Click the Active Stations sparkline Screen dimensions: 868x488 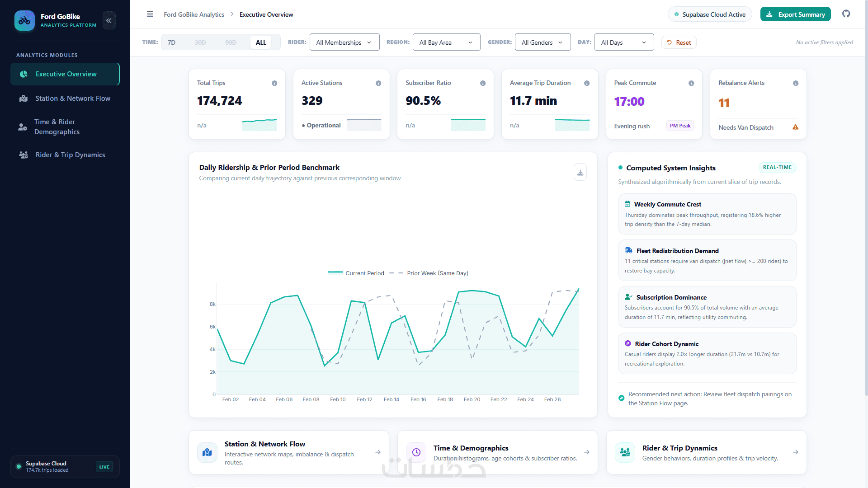click(364, 125)
